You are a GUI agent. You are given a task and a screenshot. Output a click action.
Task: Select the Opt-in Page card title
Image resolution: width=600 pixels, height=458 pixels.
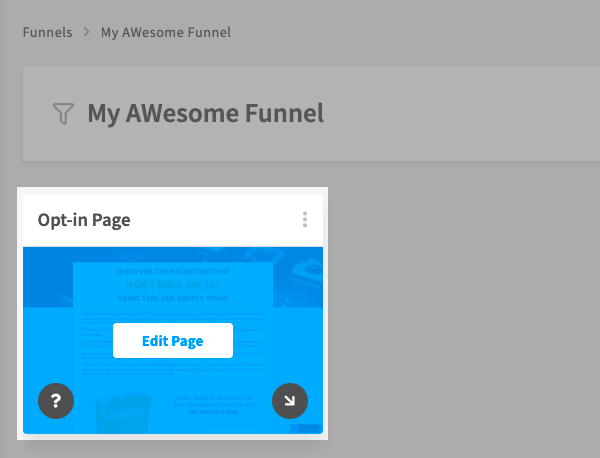point(84,220)
